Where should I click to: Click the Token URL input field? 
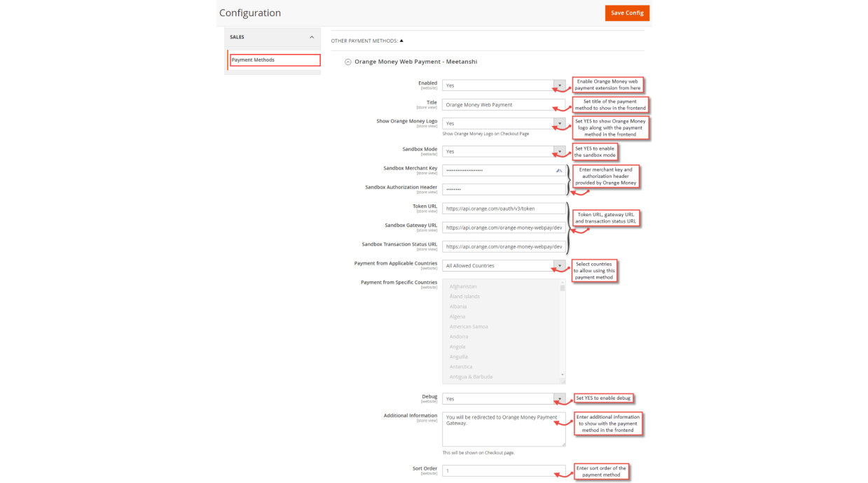504,209
